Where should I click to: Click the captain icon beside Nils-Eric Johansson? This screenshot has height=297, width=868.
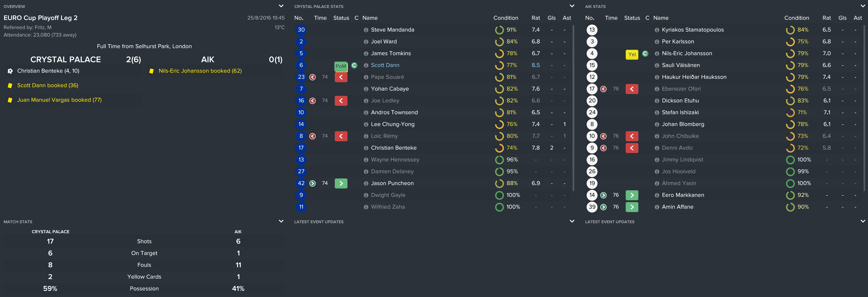point(645,54)
